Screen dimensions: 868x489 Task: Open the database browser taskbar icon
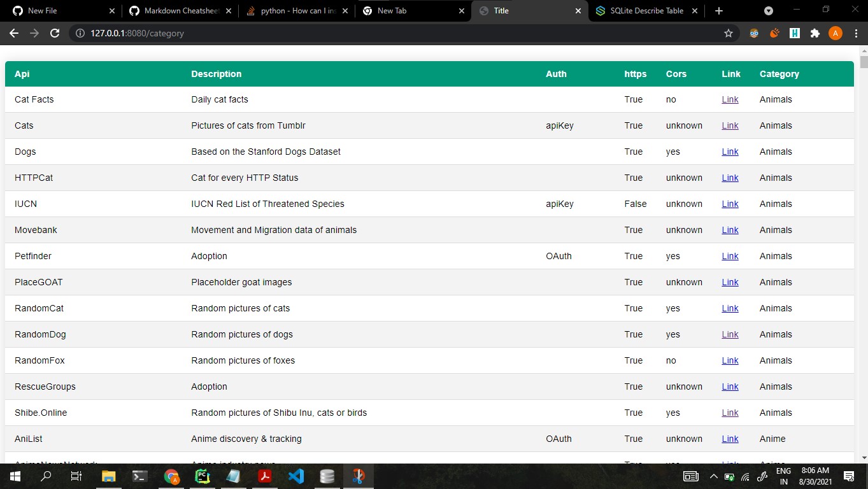pos(327,476)
